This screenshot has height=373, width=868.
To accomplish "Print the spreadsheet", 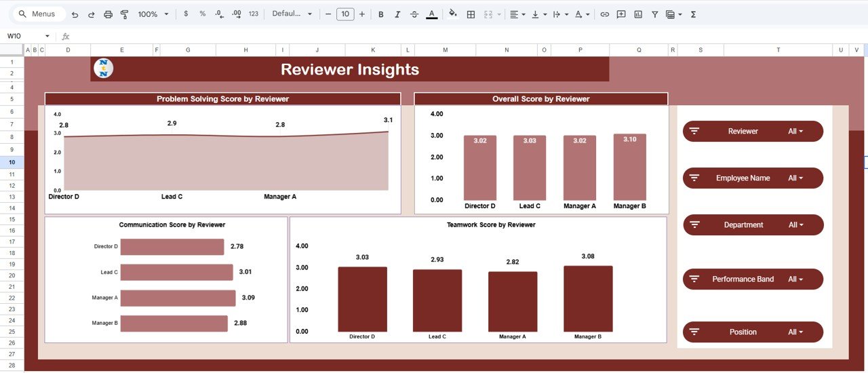I will point(108,14).
